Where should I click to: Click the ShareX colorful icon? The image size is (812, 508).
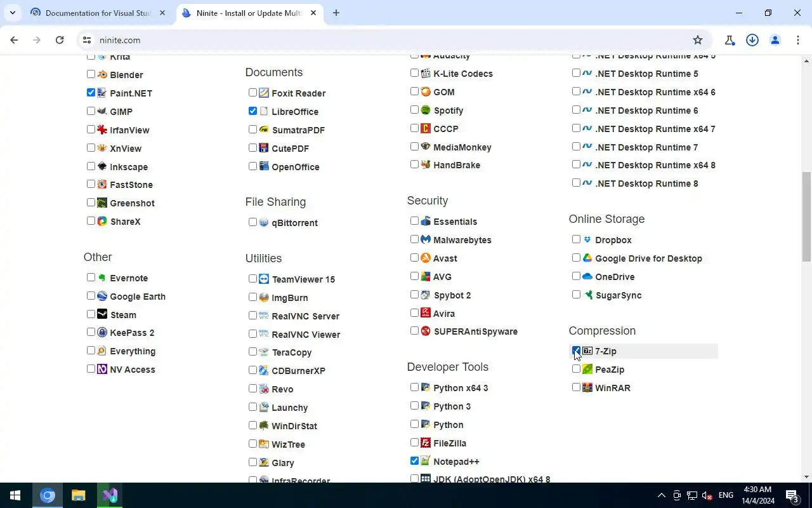(102, 222)
